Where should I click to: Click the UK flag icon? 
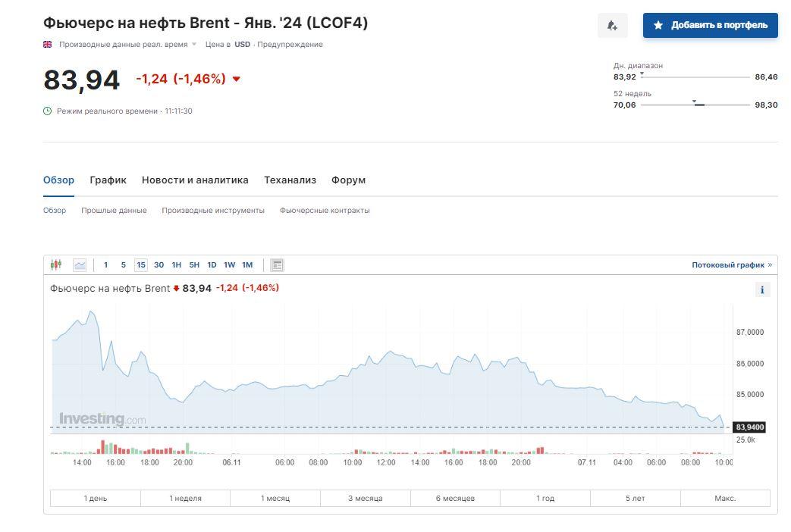point(48,45)
